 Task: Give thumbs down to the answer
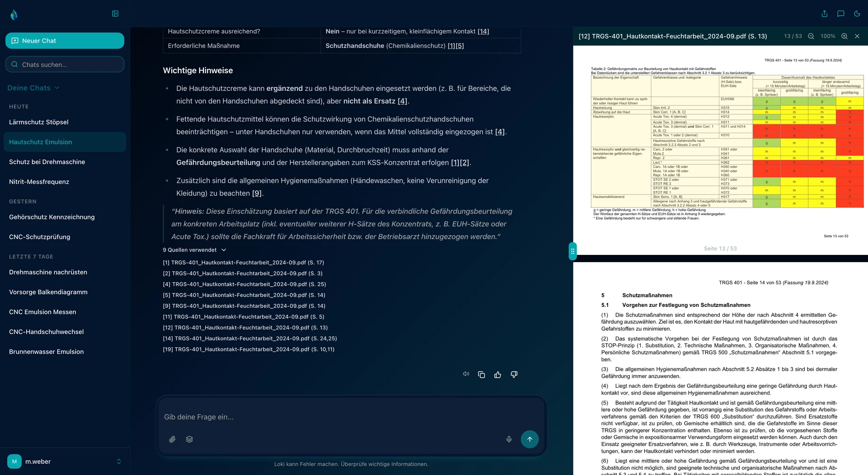[514, 375]
